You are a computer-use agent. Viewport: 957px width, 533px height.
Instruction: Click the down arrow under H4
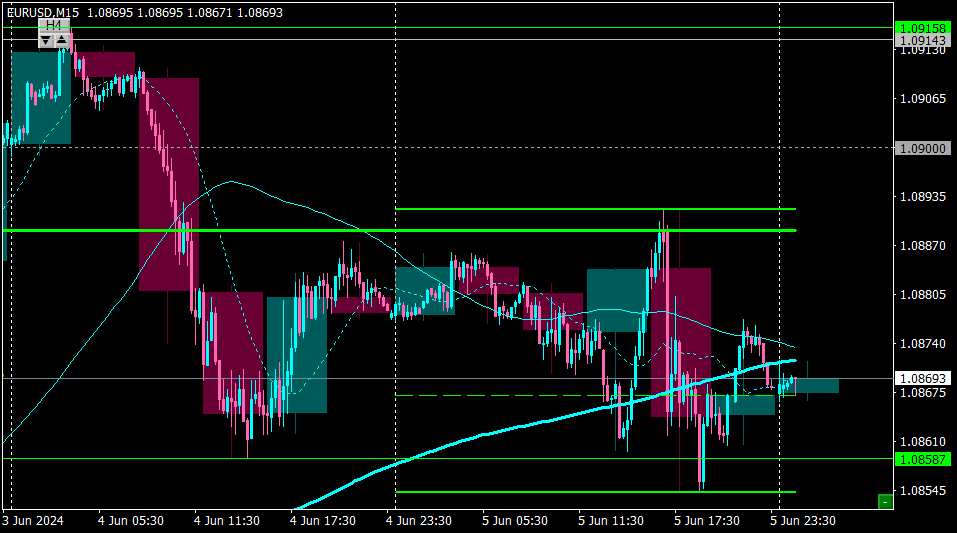(x=46, y=41)
